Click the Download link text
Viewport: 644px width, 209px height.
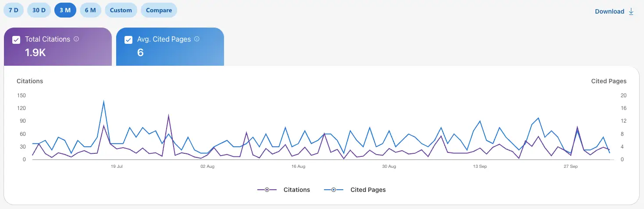pos(609,11)
